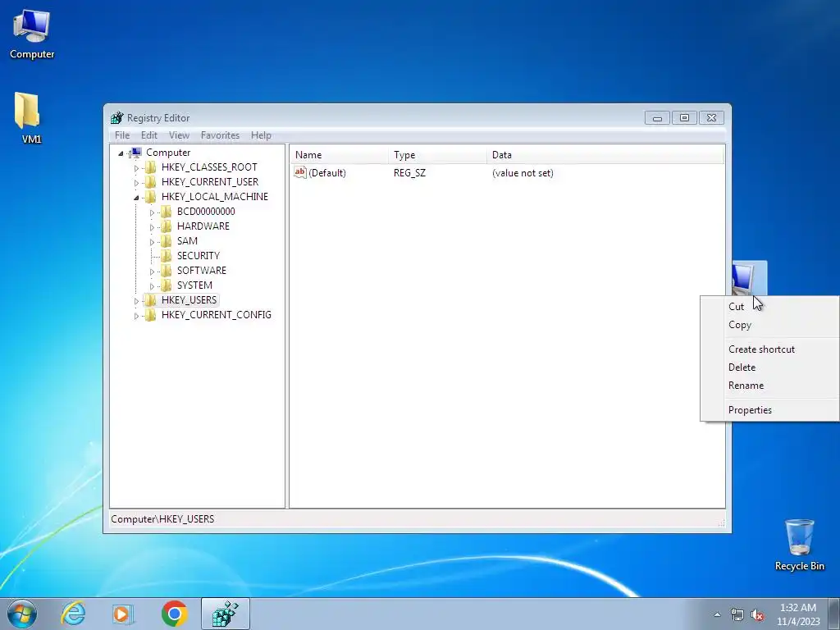The image size is (840, 630).
Task: Expand the SOFTWARE subkey
Action: (152, 272)
